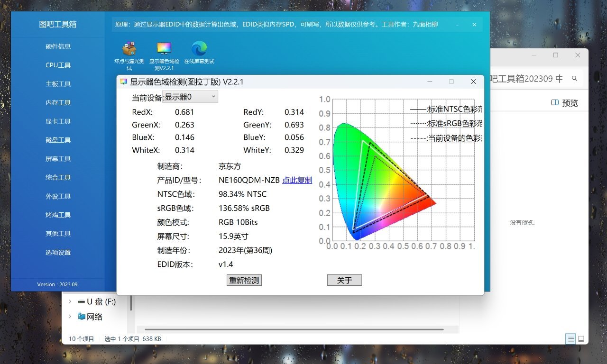This screenshot has height=364, width=607.
Task: Click the search magnifier icon in File Explorer
Action: tap(574, 78)
